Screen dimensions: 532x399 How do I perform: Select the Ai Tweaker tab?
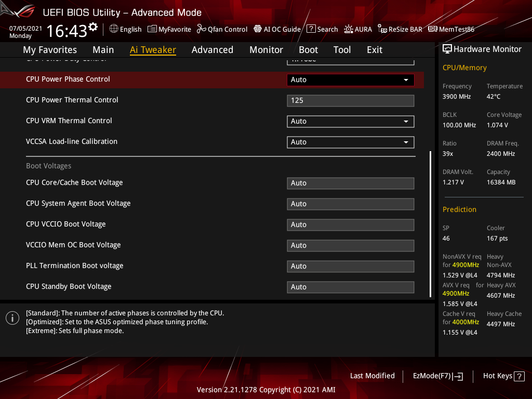tap(153, 50)
